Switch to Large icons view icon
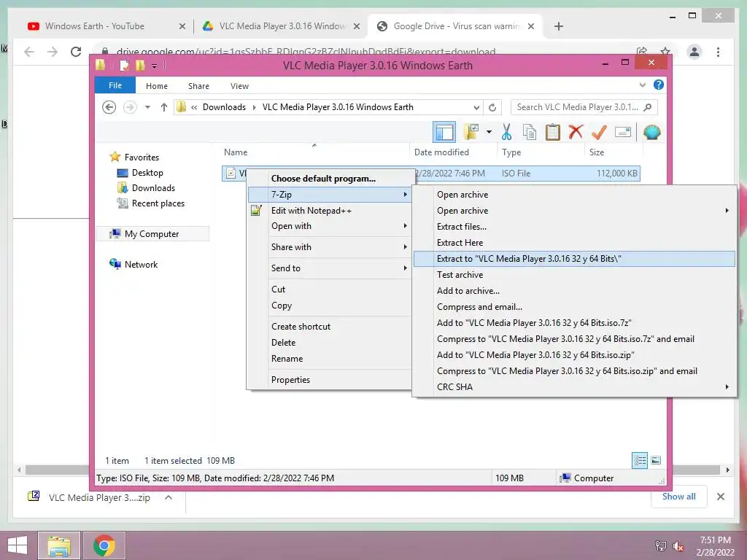 (656, 460)
